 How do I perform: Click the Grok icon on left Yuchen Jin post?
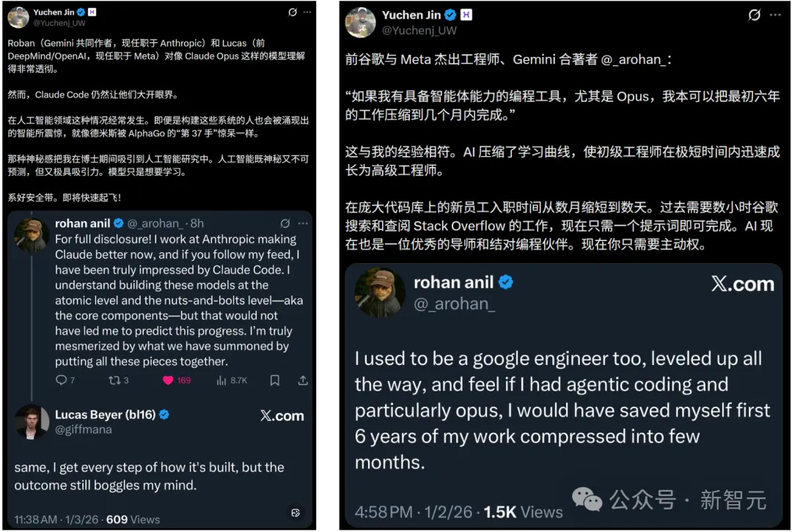coord(293,12)
